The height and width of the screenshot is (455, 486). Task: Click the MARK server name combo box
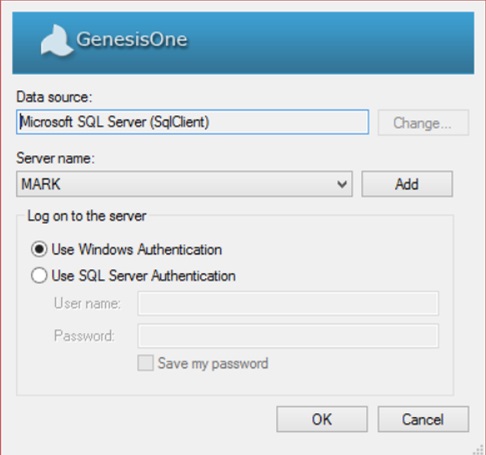(184, 184)
